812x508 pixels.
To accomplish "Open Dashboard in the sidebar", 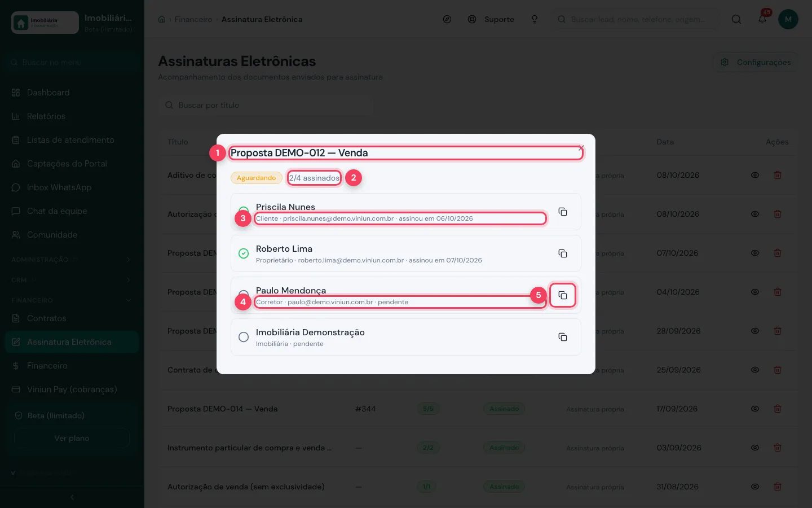I will tap(72, 93).
